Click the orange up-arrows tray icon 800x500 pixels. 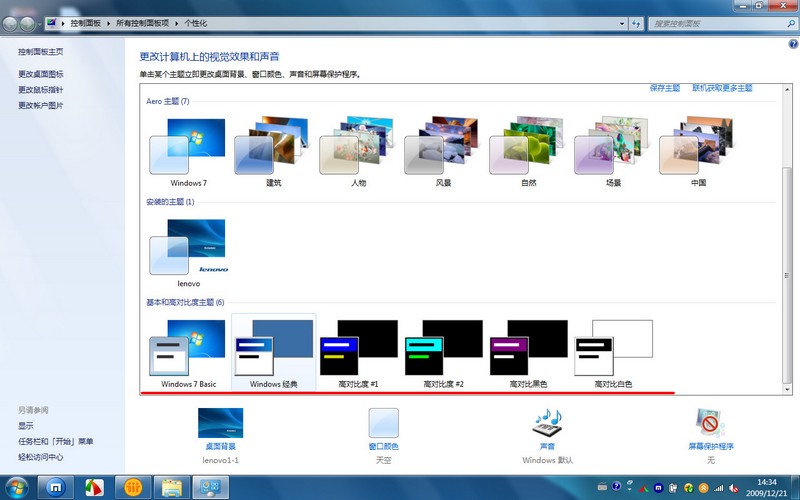(x=704, y=488)
